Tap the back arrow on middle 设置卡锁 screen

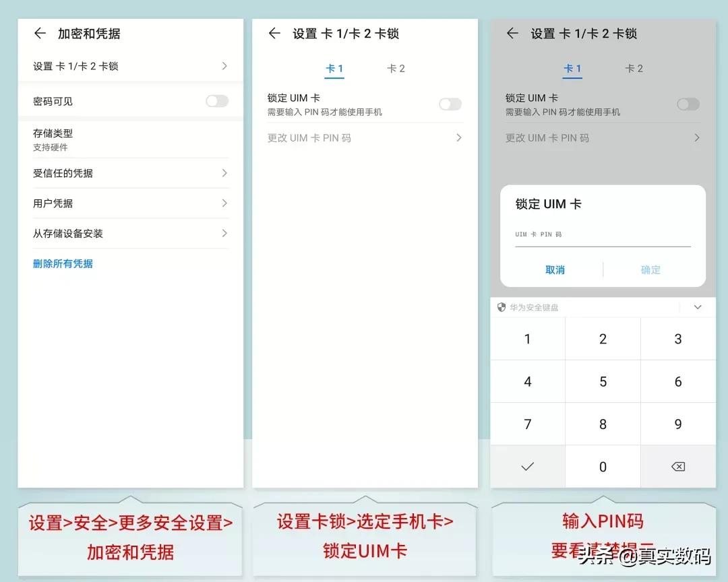[274, 33]
